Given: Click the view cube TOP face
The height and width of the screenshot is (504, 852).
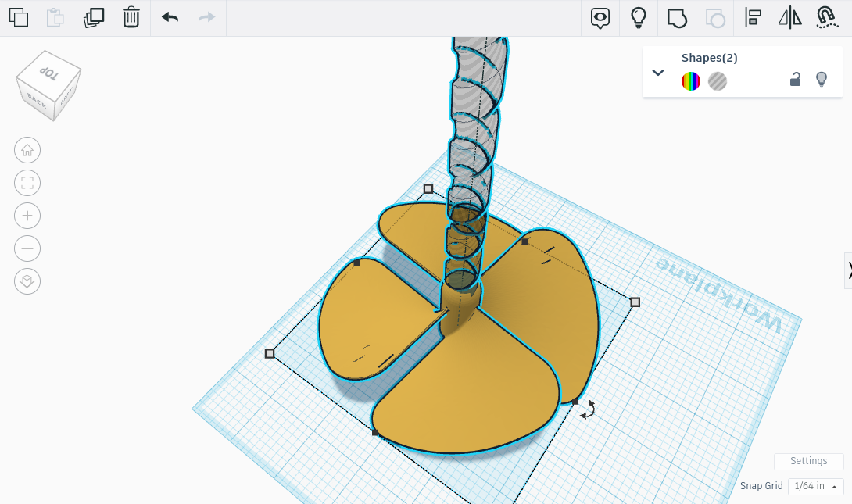Looking at the screenshot, I should (x=49, y=72).
